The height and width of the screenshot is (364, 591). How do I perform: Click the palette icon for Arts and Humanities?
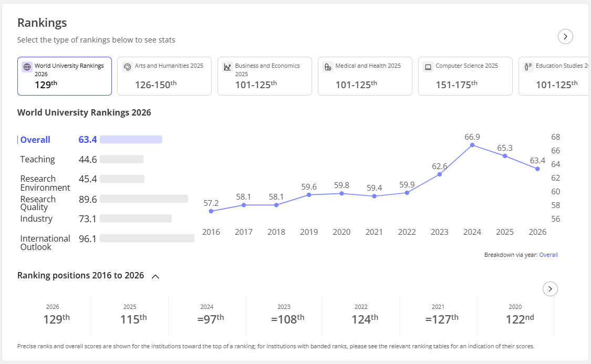[128, 67]
